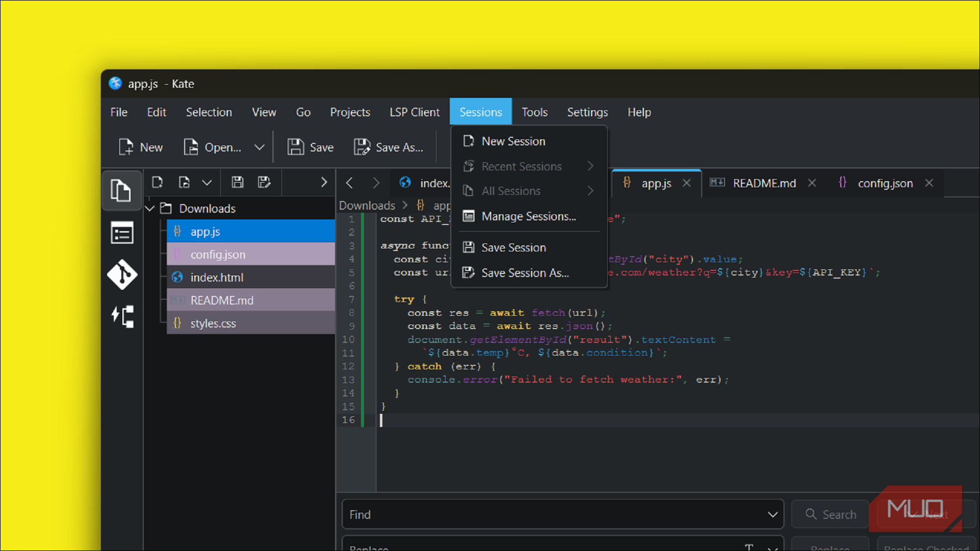The image size is (980, 551).
Task: Click the open document icon in the sidebar toolbar
Action: coord(184,182)
